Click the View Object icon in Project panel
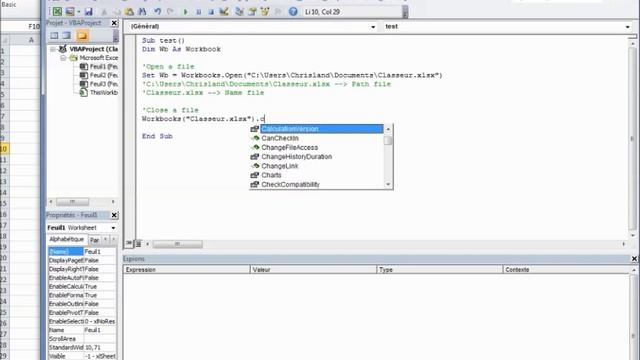Screen dimensions: 640x360 click(67, 36)
